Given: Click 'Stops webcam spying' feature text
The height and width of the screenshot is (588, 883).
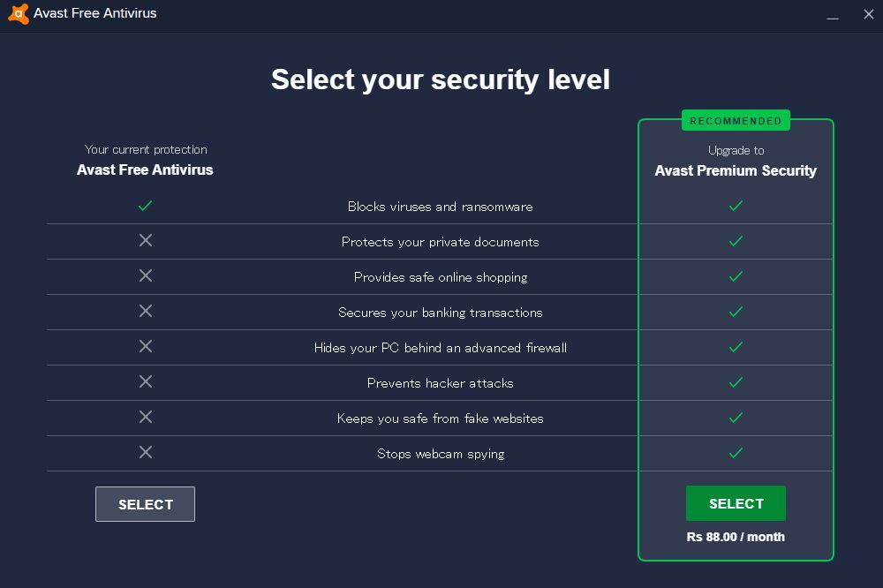Looking at the screenshot, I should (x=441, y=454).
